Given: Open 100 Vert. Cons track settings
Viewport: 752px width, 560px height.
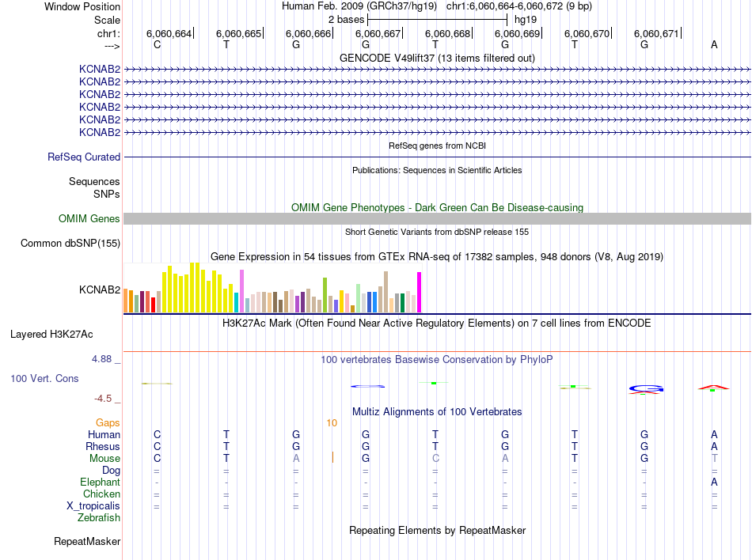Looking at the screenshot, I should click(44, 378).
